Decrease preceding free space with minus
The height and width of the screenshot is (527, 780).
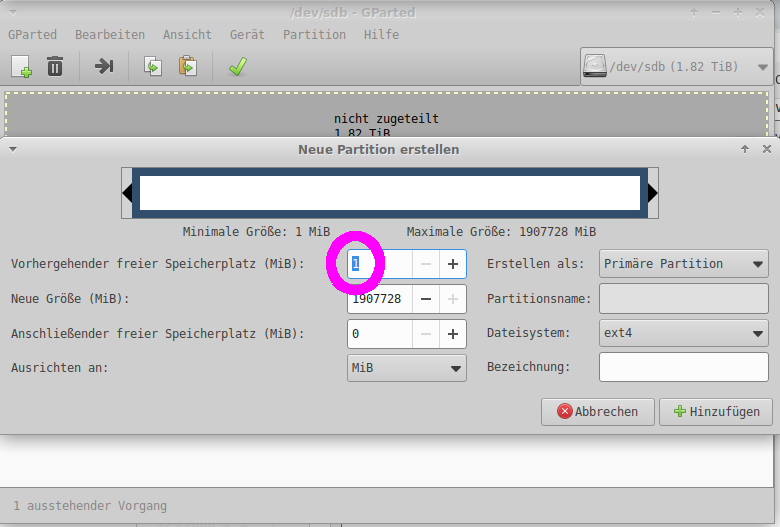[x=426, y=264]
